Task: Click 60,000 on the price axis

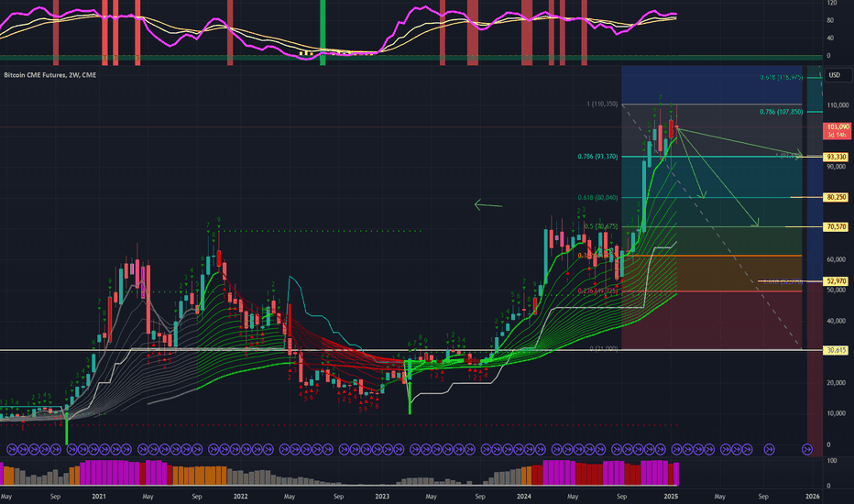Action: tap(837, 259)
